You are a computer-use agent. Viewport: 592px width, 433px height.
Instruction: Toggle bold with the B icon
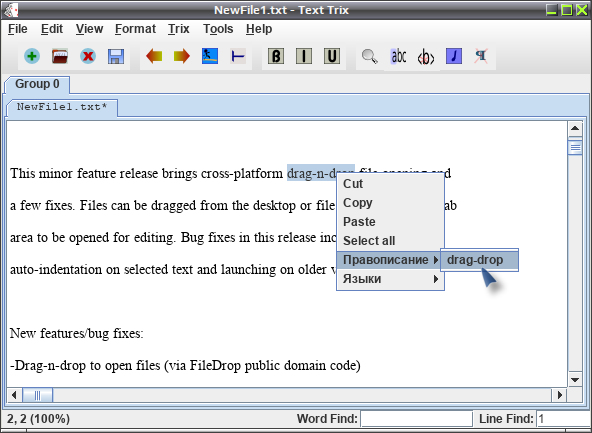click(276, 56)
